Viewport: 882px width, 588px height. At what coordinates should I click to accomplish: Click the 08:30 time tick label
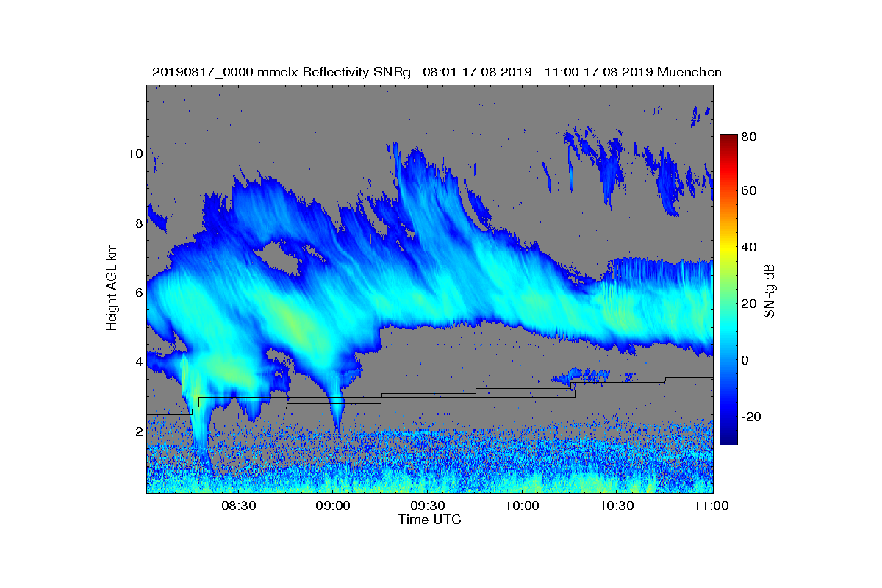(x=238, y=506)
